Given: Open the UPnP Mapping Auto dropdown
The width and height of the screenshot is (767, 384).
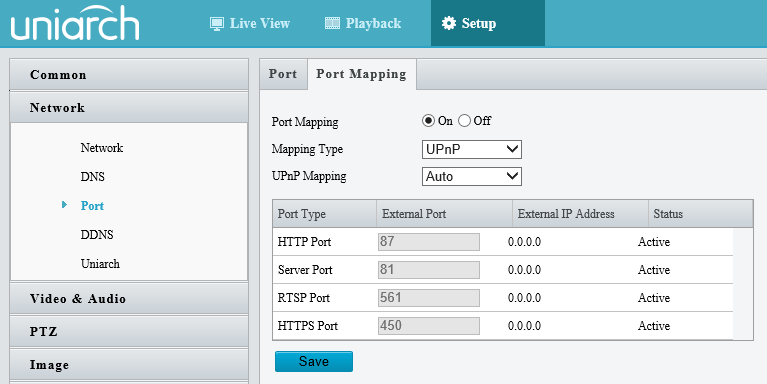Looking at the screenshot, I should tap(472, 176).
